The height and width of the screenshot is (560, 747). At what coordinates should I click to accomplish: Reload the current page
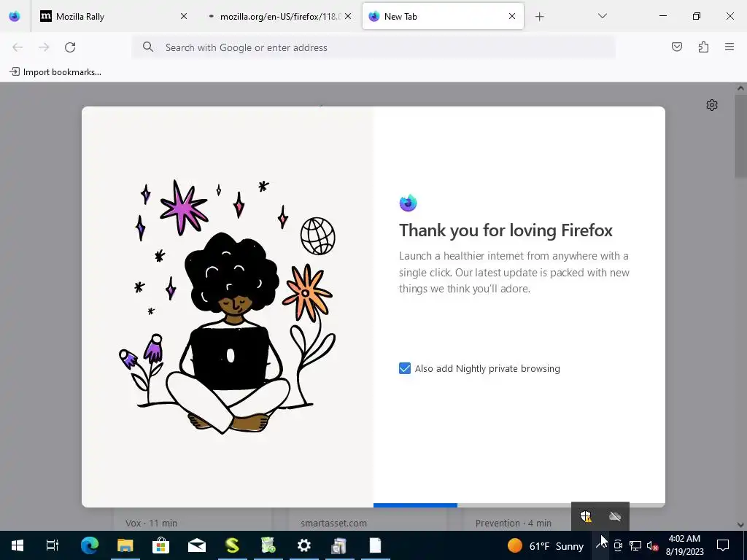click(70, 47)
